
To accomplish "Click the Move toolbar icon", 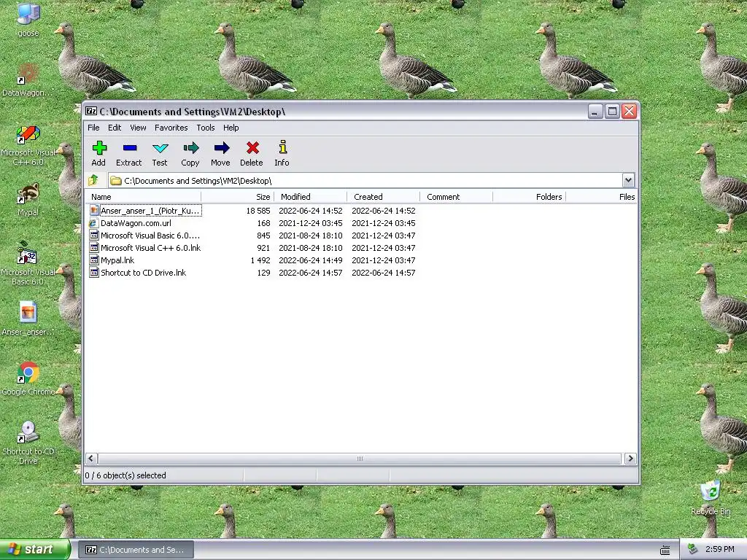I will click(x=221, y=148).
